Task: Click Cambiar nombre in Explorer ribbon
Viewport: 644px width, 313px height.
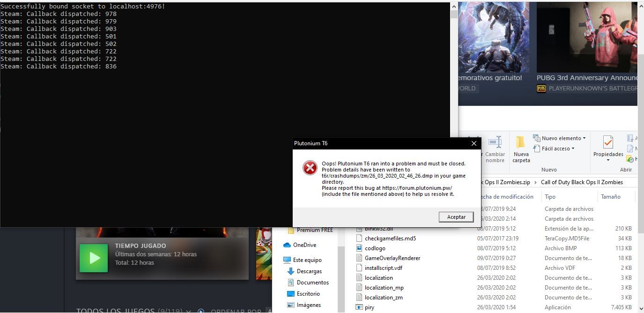Action: pos(495,149)
